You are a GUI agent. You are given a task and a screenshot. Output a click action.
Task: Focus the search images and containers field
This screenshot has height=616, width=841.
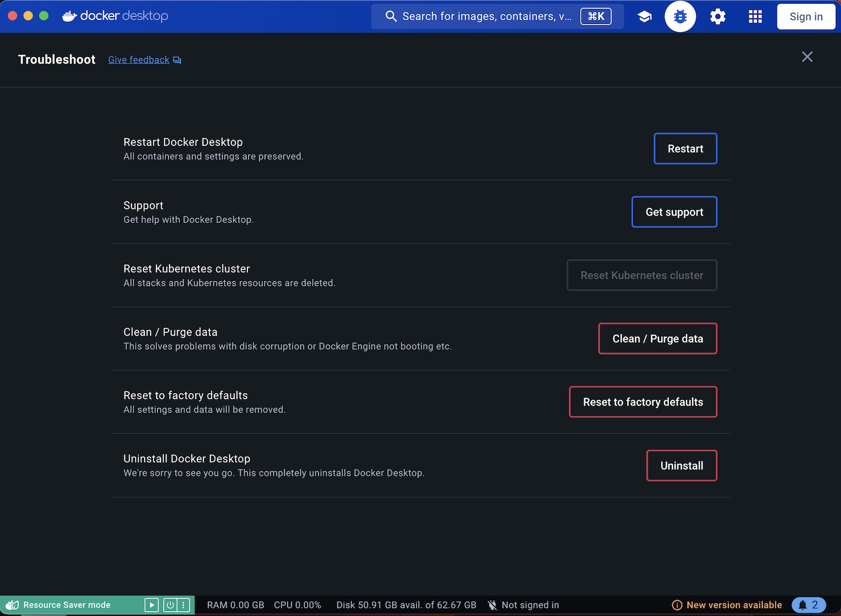tap(498, 16)
